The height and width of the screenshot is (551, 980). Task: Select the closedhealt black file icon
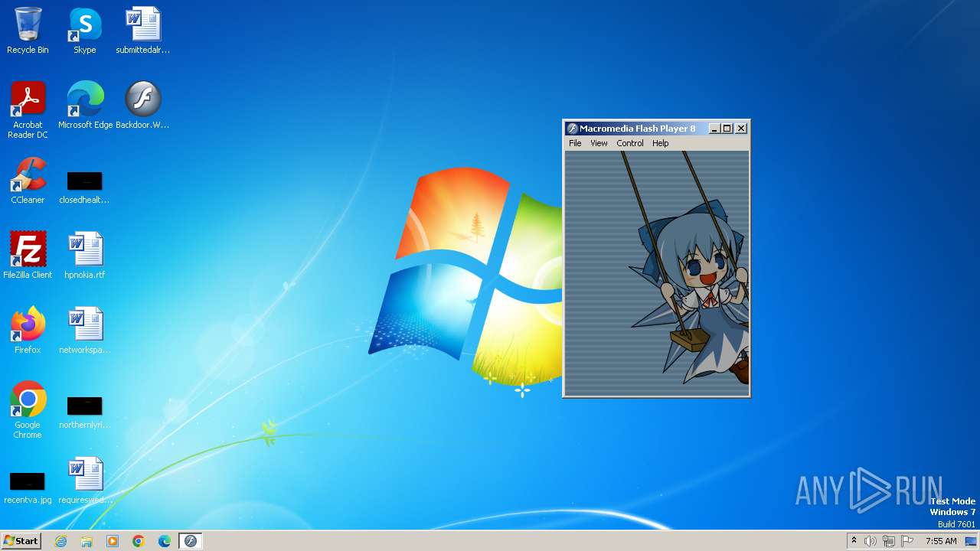84,187
